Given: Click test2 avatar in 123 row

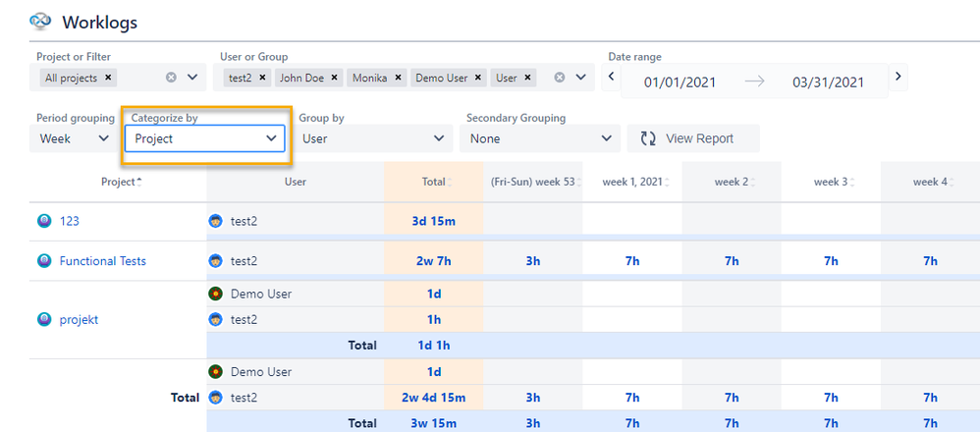Looking at the screenshot, I should (216, 221).
